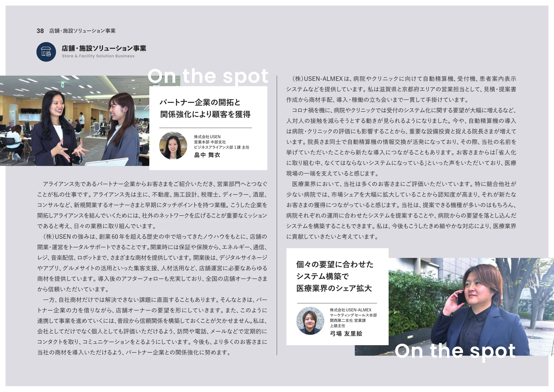Click headline システム構築で
This screenshot has width=554, height=392.
click(322, 276)
